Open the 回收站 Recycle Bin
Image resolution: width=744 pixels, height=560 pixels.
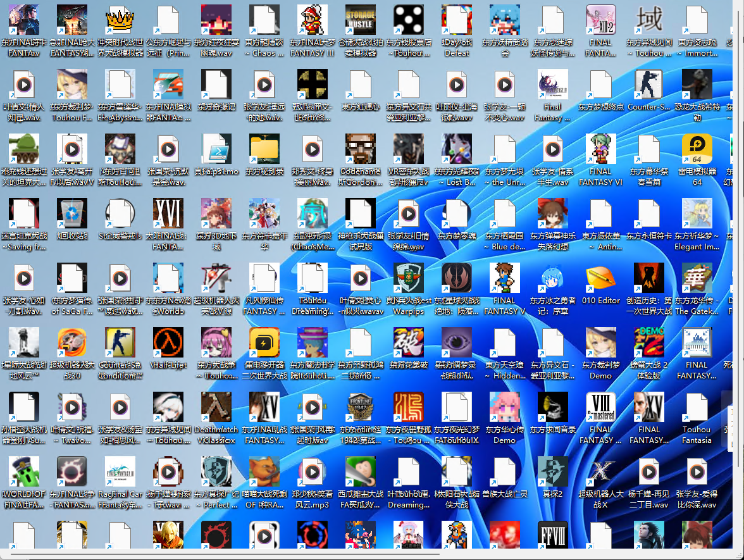72,214
